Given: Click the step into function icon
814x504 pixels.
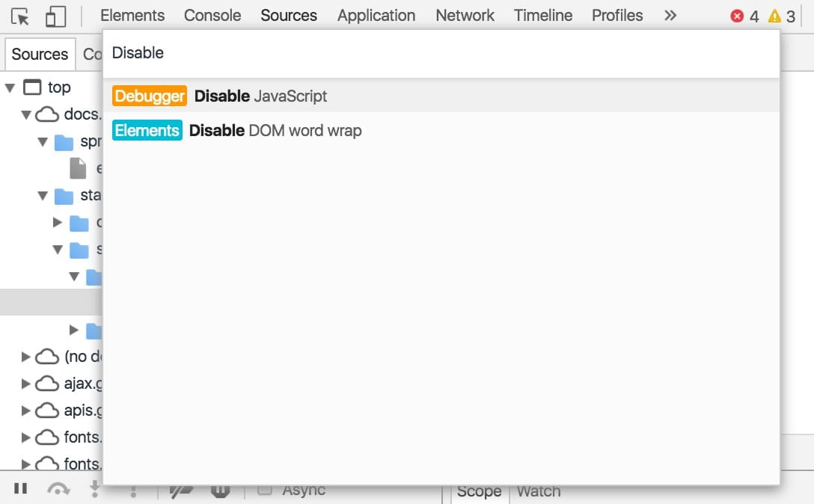Looking at the screenshot, I should click(x=93, y=490).
